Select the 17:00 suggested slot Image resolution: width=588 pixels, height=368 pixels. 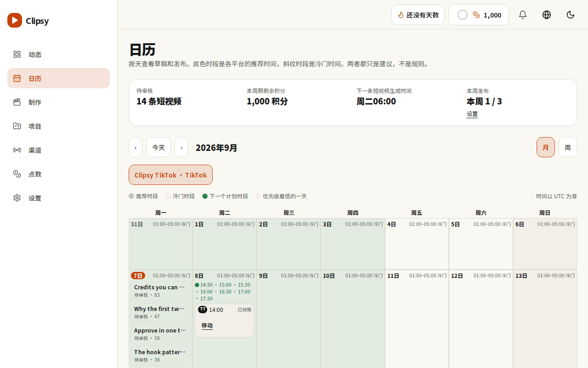point(244,292)
